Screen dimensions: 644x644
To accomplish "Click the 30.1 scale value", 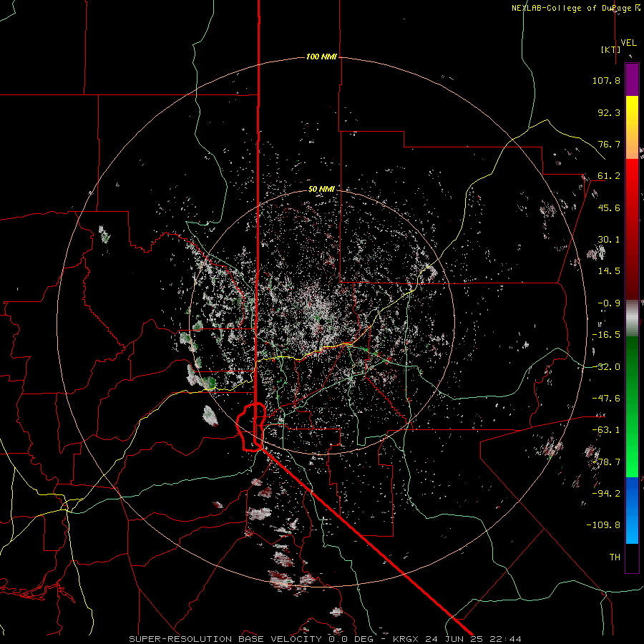I will (x=609, y=240).
